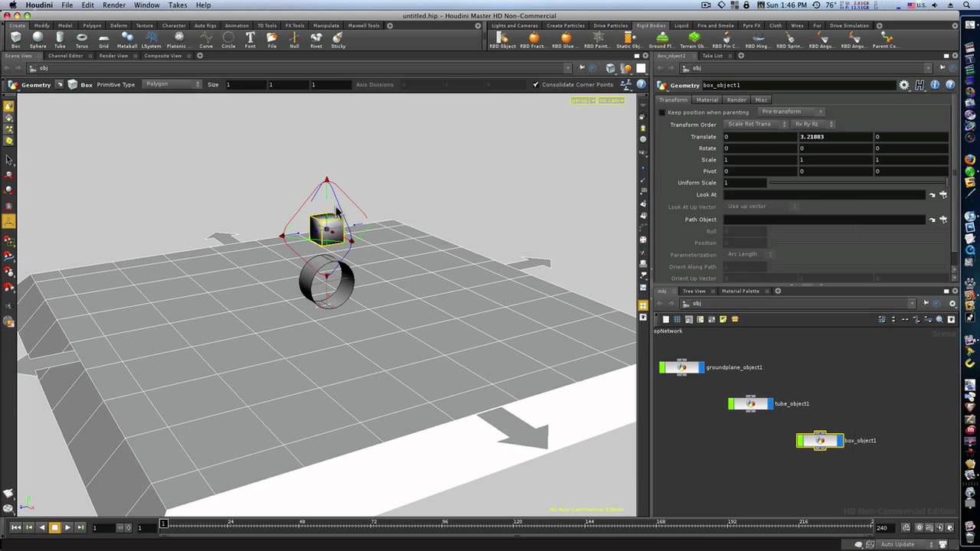The width and height of the screenshot is (980, 551).
Task: Open parameter gear menu for box_object1
Action: tap(904, 85)
